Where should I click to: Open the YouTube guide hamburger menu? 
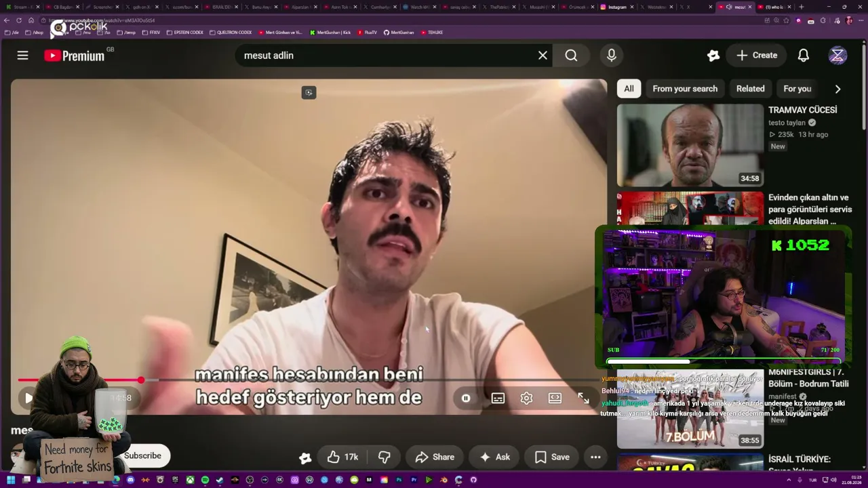point(23,56)
